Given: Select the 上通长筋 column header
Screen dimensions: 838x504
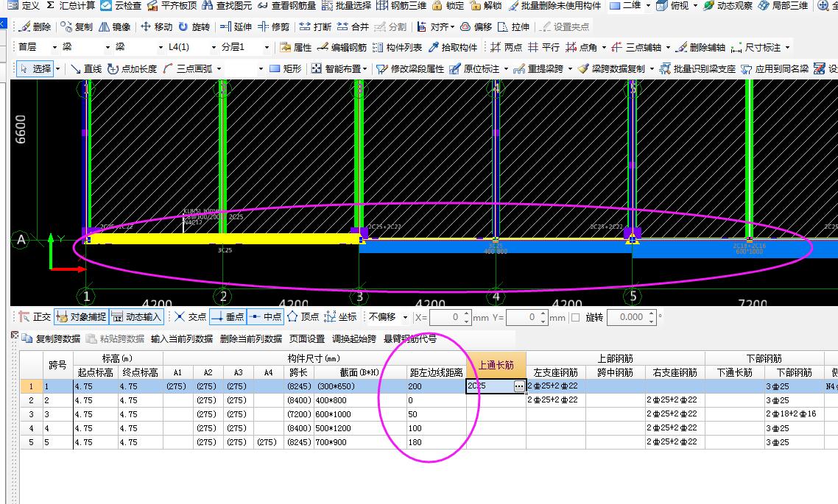Looking at the screenshot, I should [x=496, y=365].
